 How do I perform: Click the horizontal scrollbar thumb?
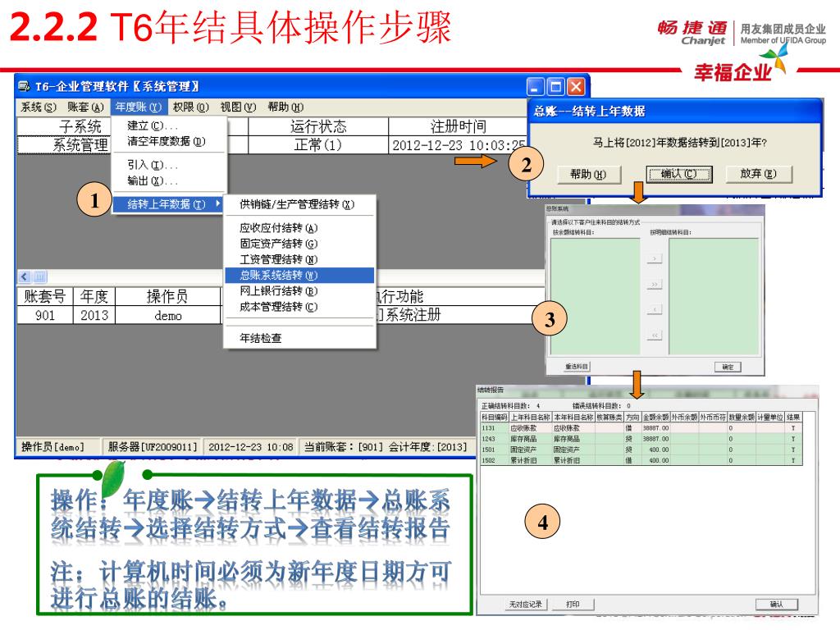pyautogui.click(x=39, y=276)
